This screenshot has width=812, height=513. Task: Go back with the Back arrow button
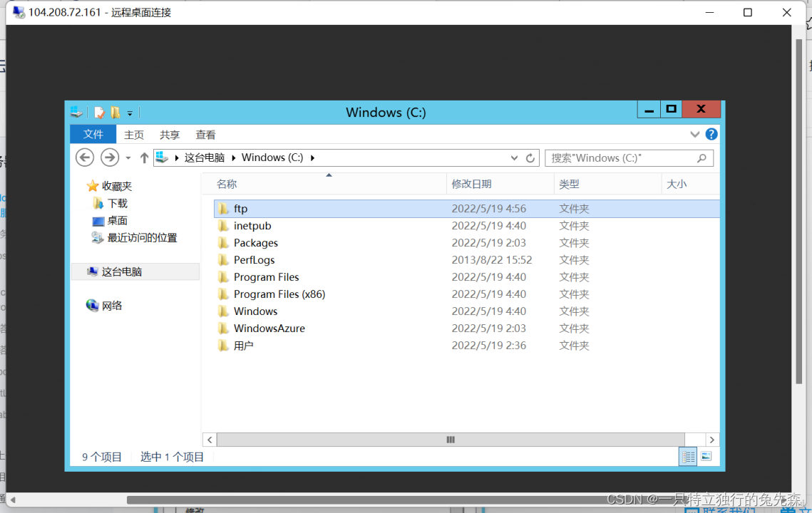(x=85, y=157)
